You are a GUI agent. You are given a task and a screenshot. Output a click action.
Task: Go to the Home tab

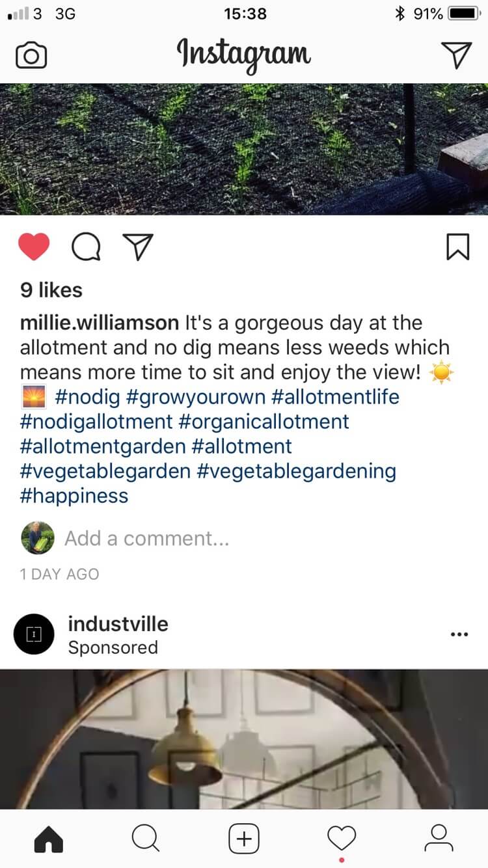[49, 839]
